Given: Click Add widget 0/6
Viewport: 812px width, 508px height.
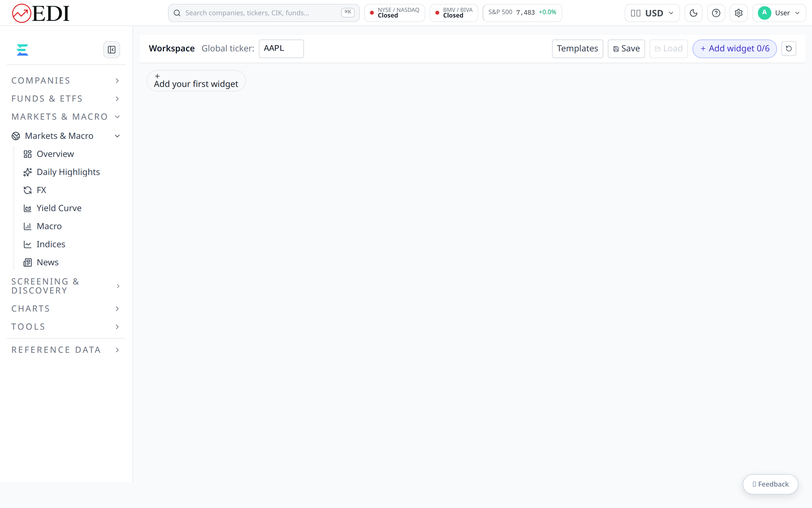Looking at the screenshot, I should [x=734, y=49].
